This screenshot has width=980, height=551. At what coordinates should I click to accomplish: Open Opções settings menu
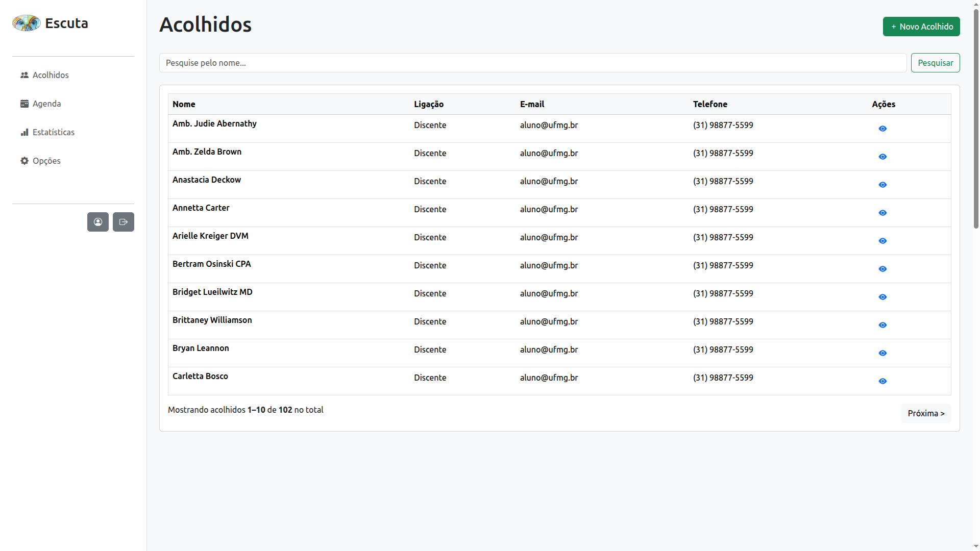tap(46, 161)
